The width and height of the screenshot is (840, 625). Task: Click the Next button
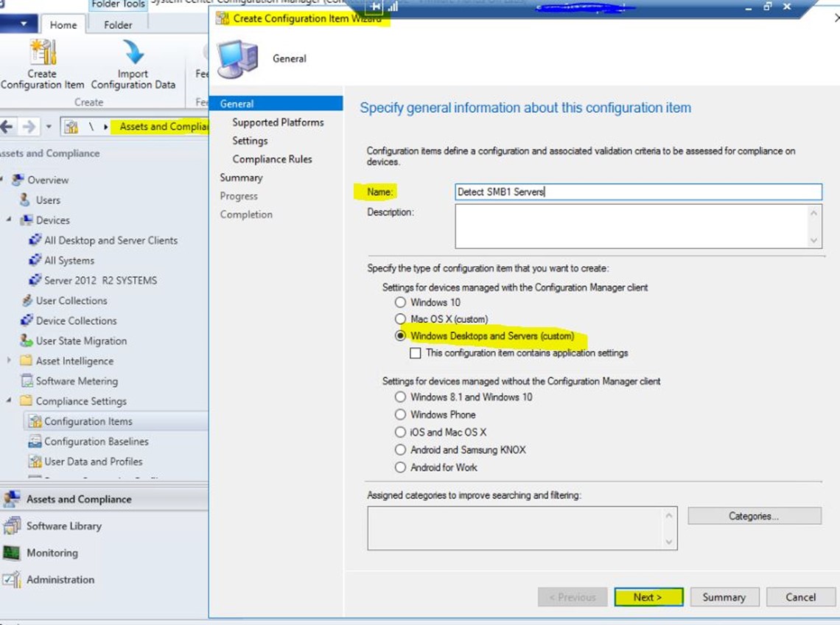point(648,597)
